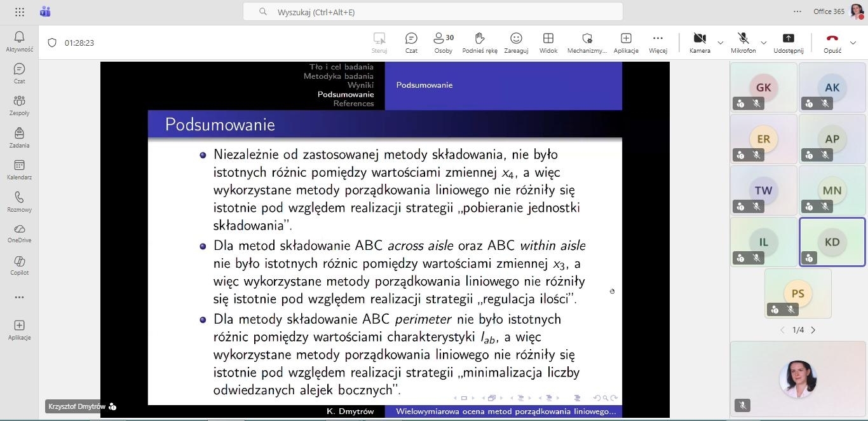The width and height of the screenshot is (868, 421).
Task: Launch Copilot from left sidebar
Action: (19, 265)
